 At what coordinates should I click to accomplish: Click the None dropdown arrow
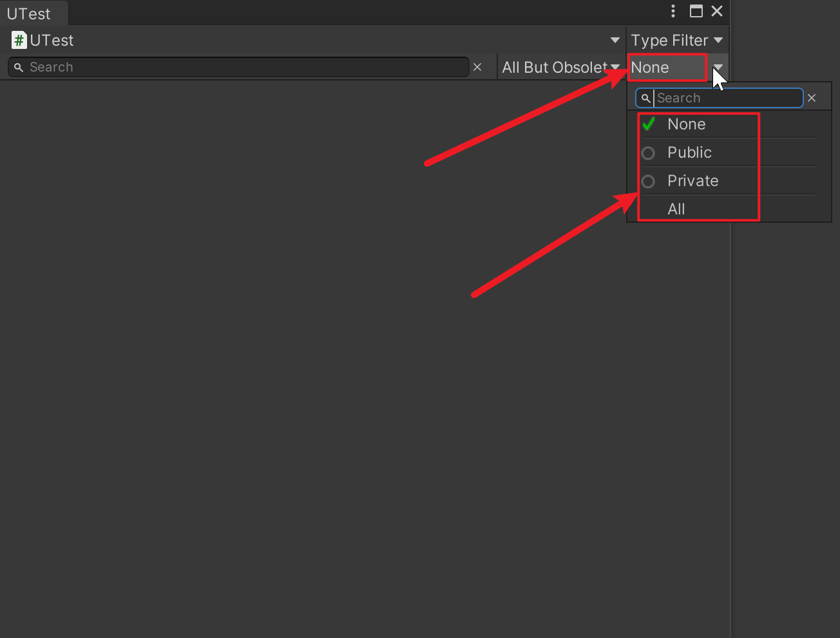[718, 68]
